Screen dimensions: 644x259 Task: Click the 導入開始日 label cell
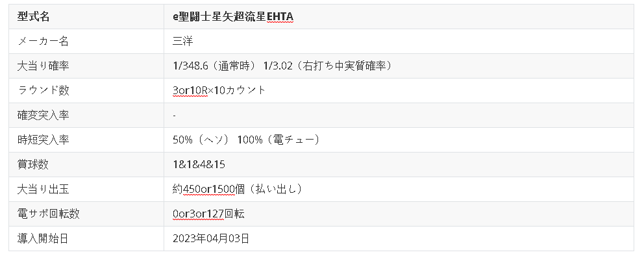(86, 238)
